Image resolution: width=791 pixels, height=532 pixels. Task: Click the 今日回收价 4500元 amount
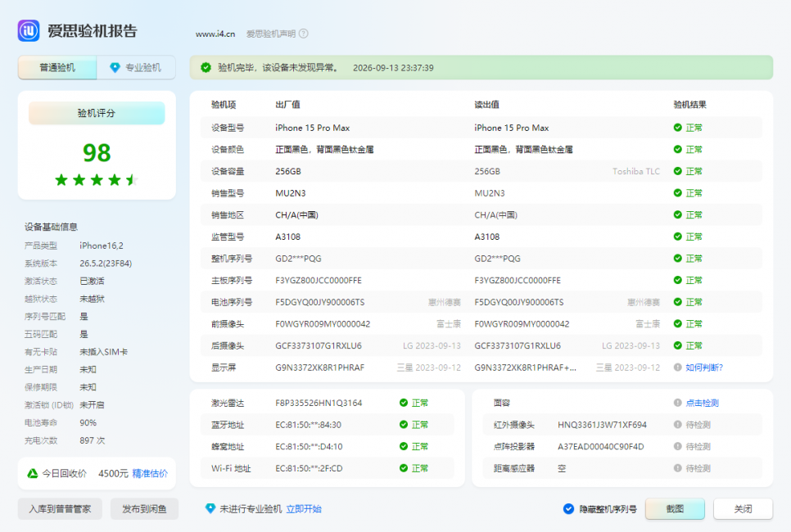point(113,474)
